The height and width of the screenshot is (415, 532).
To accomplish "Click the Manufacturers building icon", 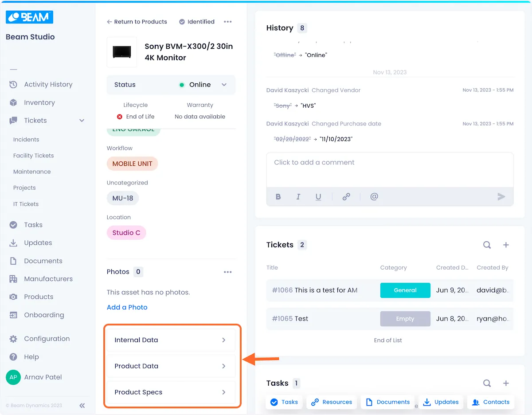I will coord(13,279).
